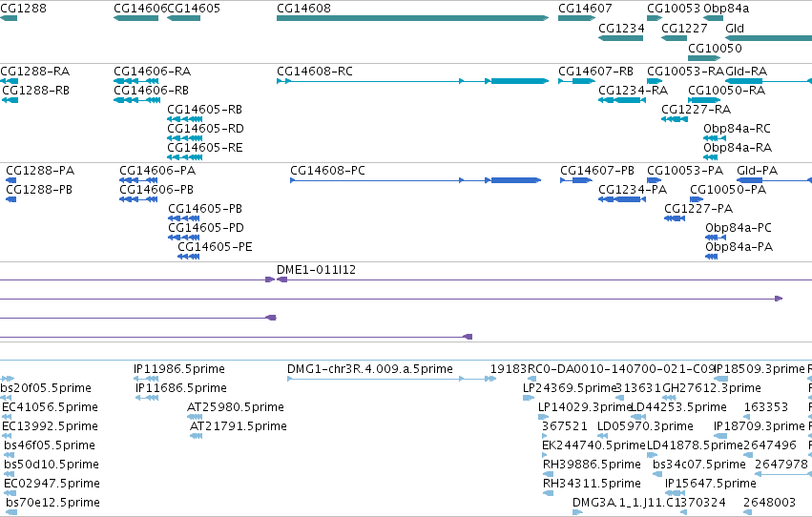This screenshot has height=517, width=812.
Task: Click the CG14607-RB transcript label
Action: [595, 72]
